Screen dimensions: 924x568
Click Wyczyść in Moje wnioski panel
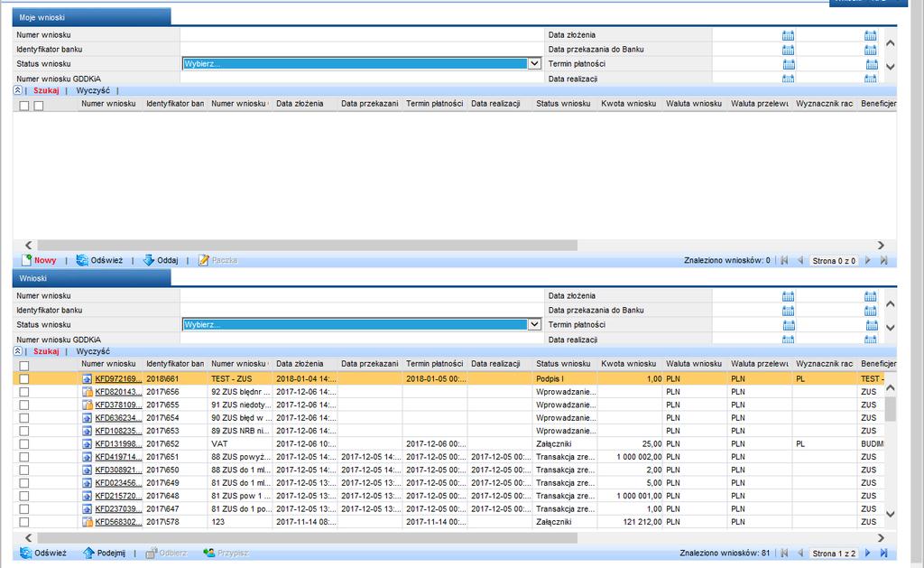pyautogui.click(x=93, y=90)
